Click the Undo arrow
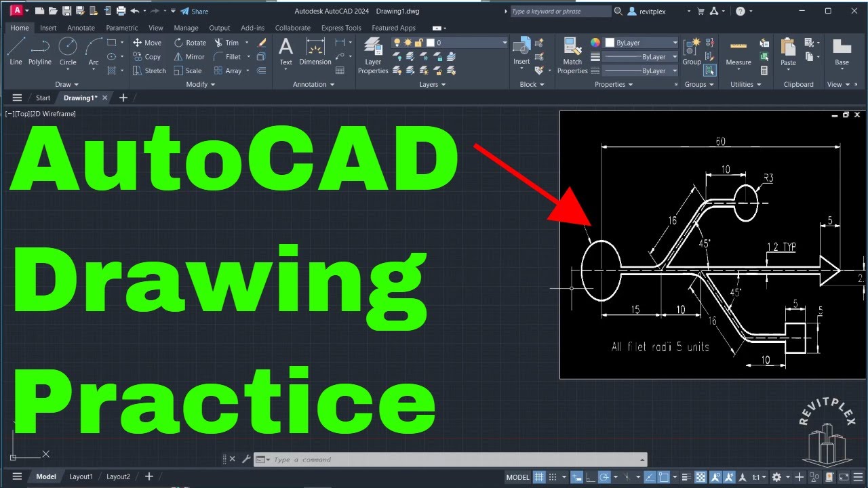The image size is (868, 488). point(134,11)
